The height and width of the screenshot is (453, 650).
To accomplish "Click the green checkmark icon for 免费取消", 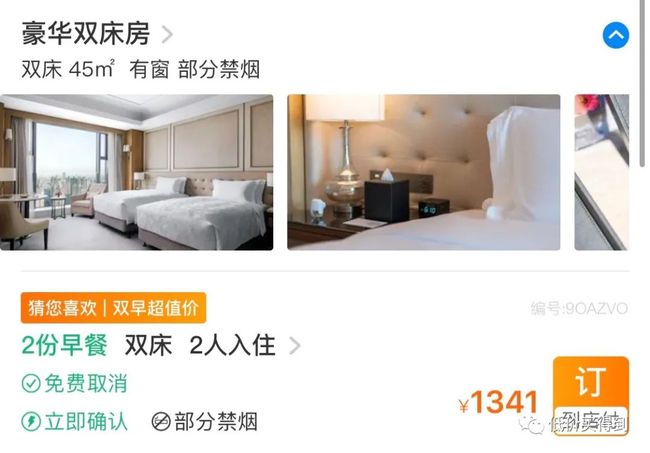I will click(31, 383).
